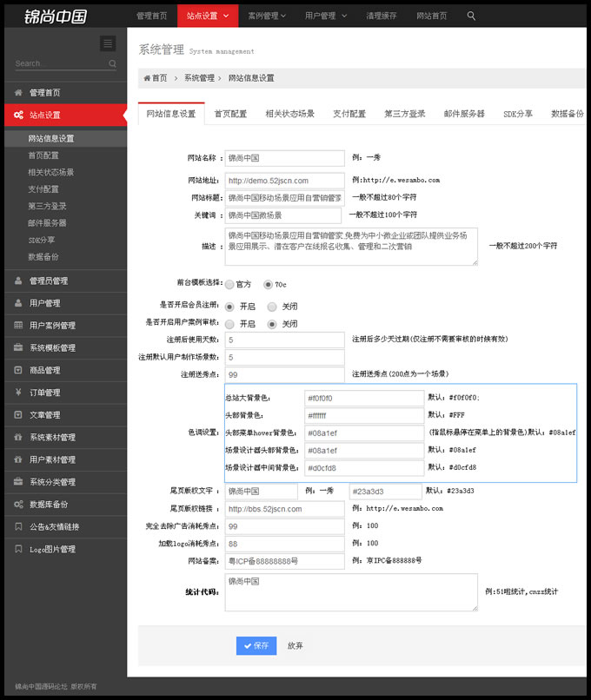The height and width of the screenshot is (700, 591).
Task: Open the 邮件服务器 tab
Action: pos(464,114)
